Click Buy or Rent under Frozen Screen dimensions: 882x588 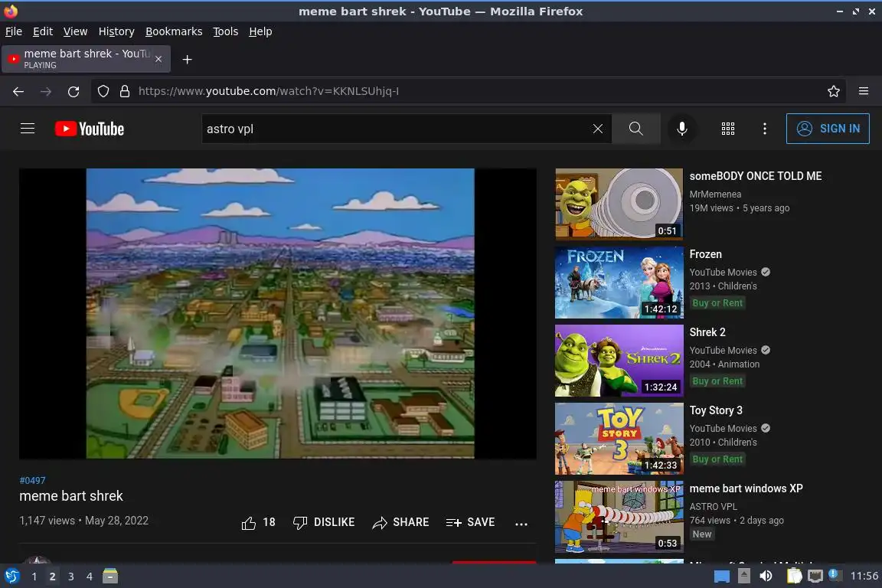coord(717,302)
